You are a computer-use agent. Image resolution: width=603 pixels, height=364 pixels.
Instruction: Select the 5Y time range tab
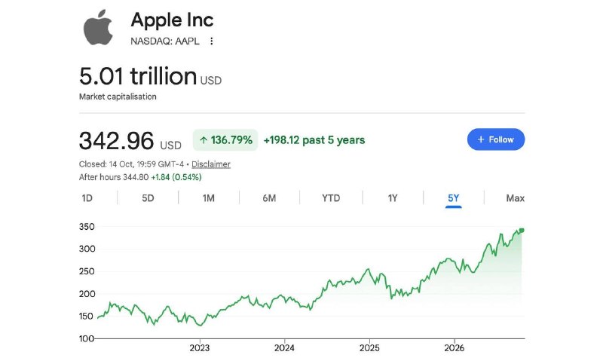[454, 198]
